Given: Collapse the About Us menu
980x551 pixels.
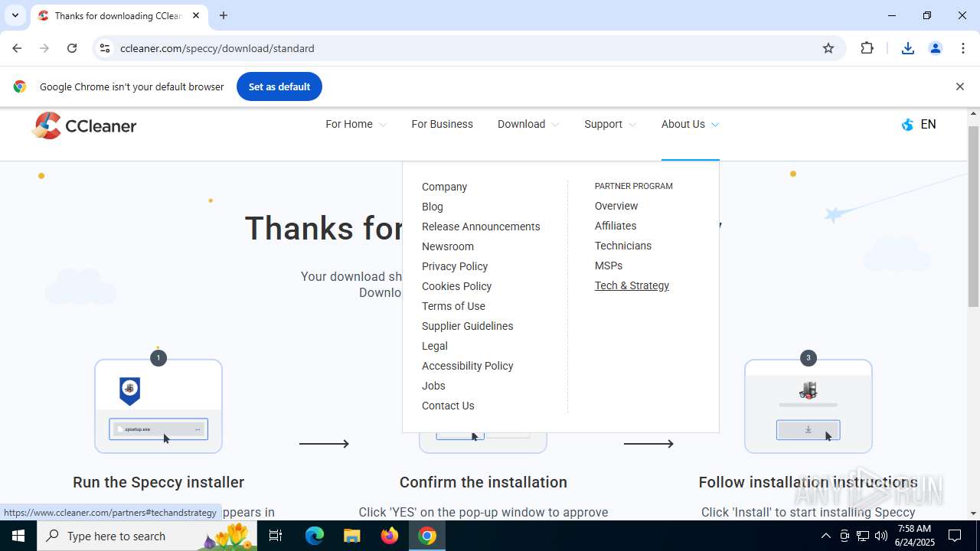Looking at the screenshot, I should click(x=690, y=124).
